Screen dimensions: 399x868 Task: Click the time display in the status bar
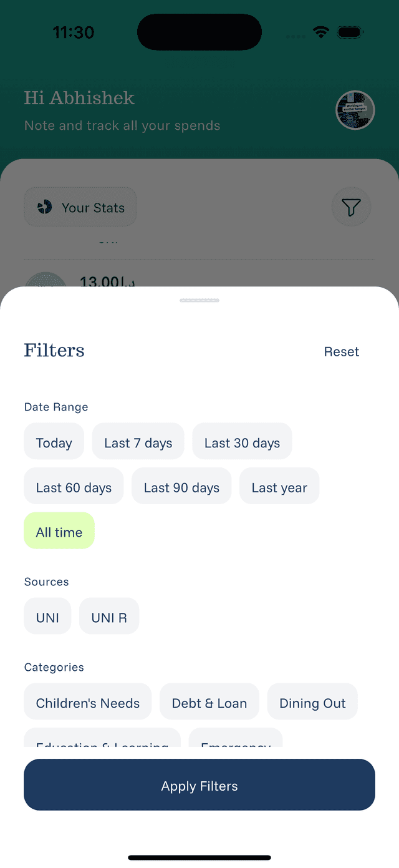tap(73, 32)
